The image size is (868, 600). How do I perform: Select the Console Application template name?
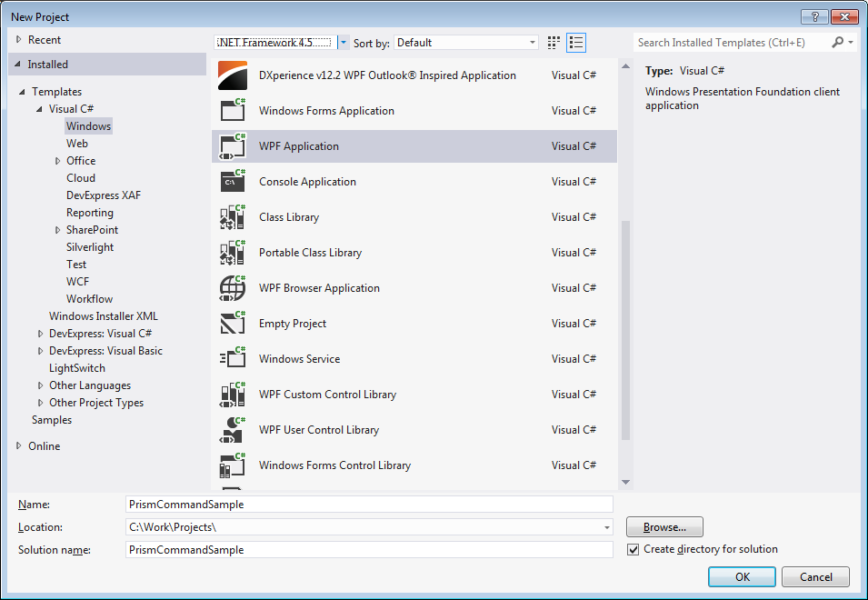point(307,182)
